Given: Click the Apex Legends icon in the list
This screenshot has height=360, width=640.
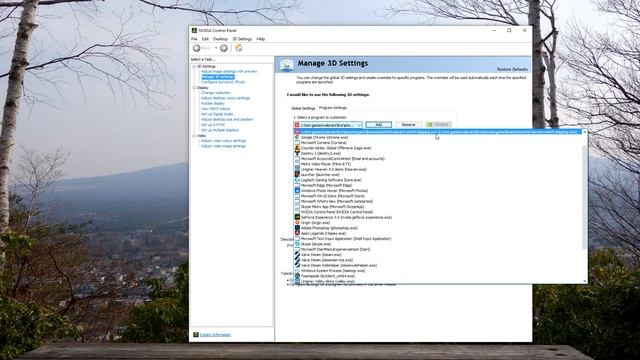Looking at the screenshot, I should coord(297,233).
